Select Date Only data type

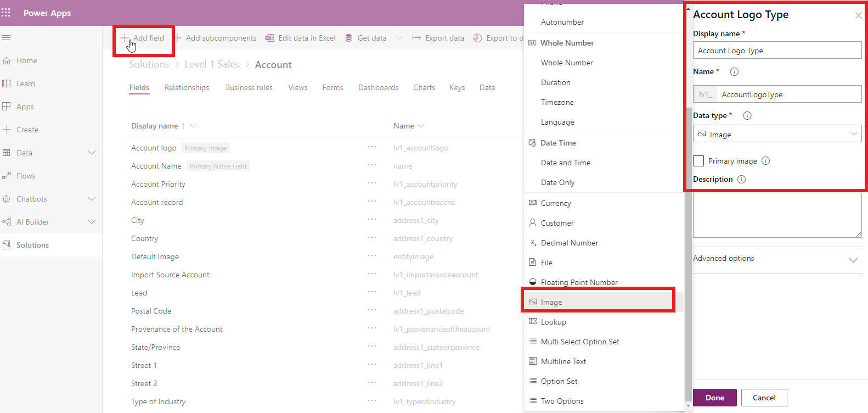[x=604, y=182]
